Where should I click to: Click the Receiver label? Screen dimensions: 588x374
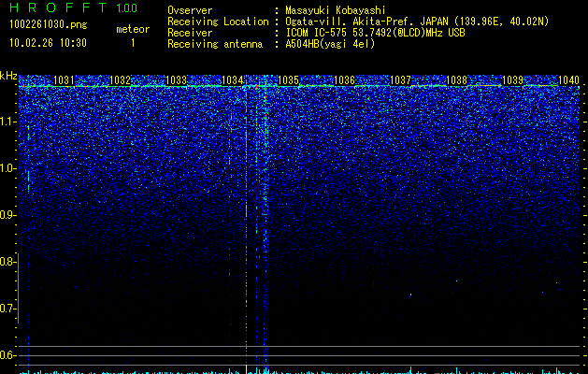pos(190,33)
